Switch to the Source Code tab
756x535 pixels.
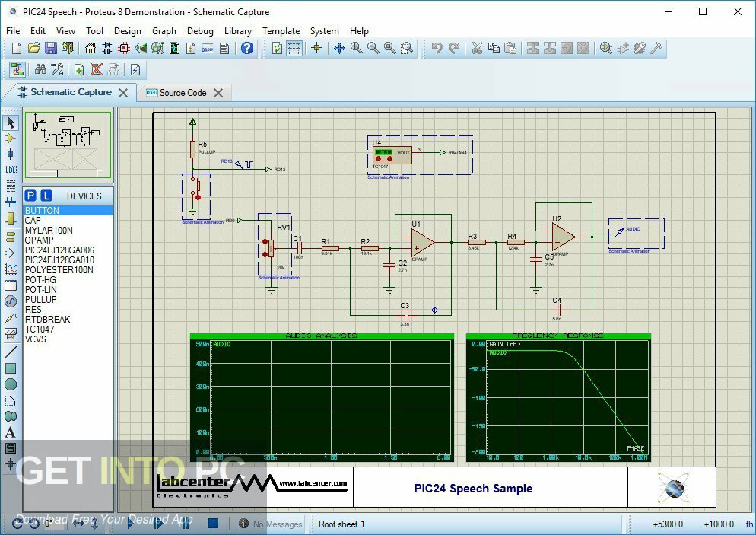[183, 93]
